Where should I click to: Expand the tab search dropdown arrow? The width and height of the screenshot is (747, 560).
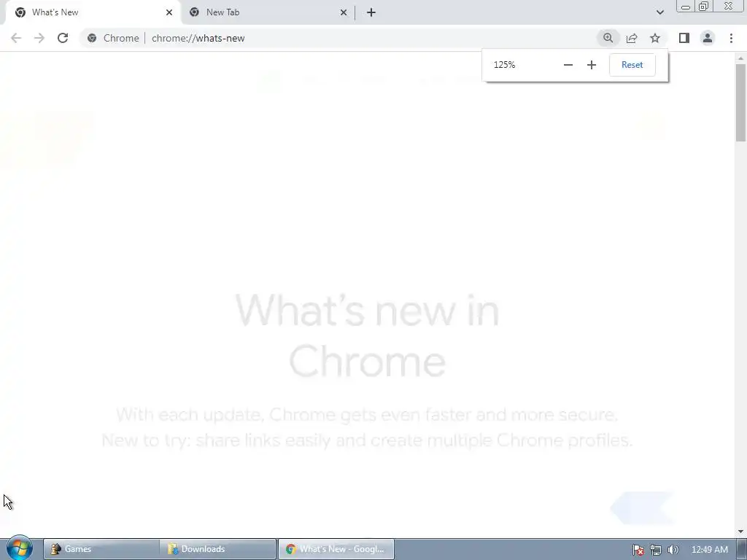tap(659, 12)
